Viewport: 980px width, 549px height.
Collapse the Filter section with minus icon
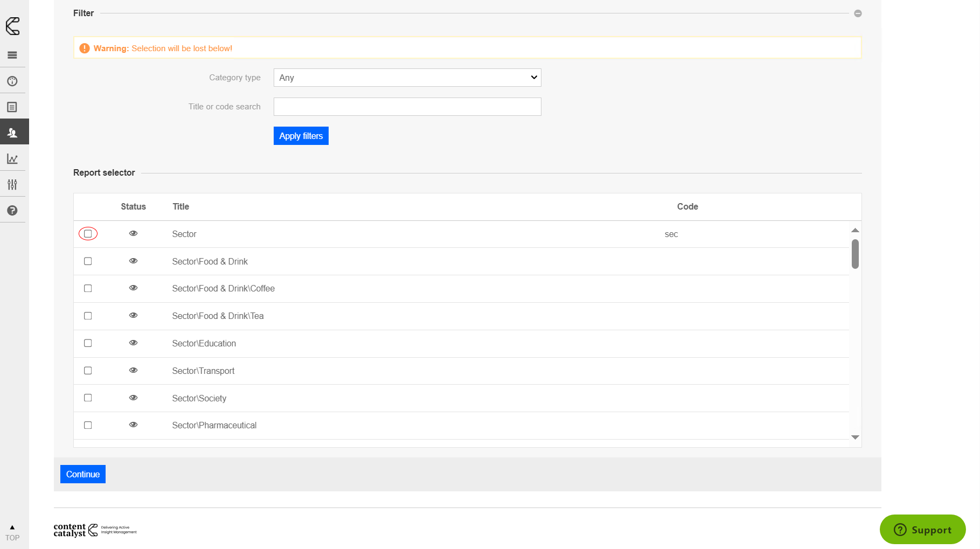tap(858, 13)
